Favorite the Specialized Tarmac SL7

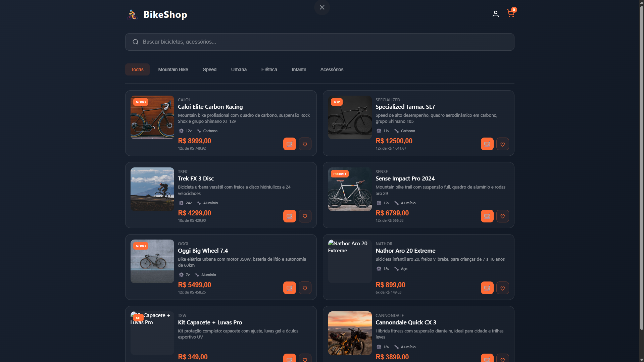coord(502,144)
